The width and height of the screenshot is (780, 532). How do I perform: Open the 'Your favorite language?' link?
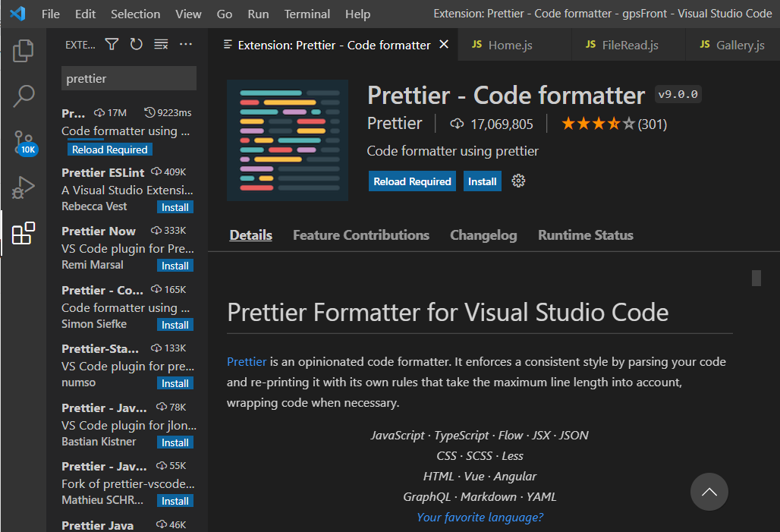click(x=480, y=517)
